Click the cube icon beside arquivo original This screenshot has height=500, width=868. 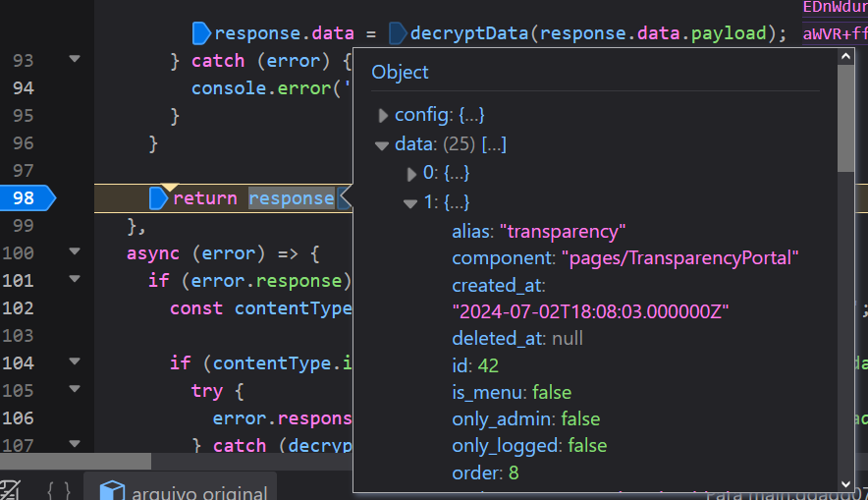(112, 490)
